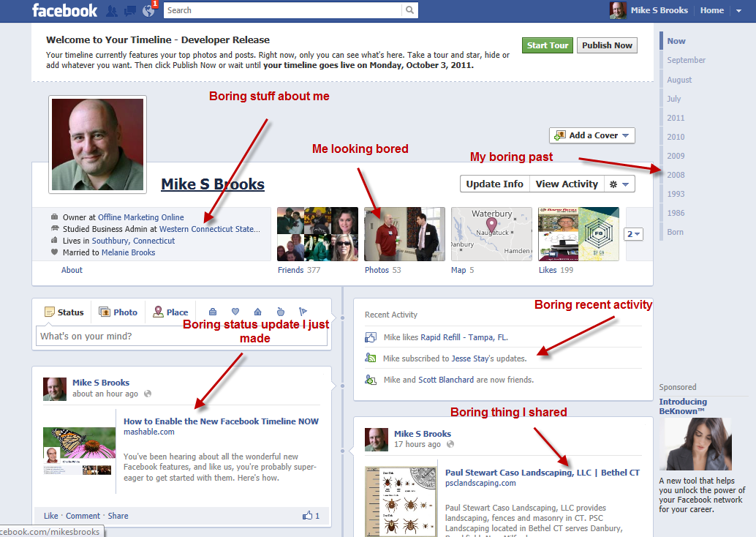The width and height of the screenshot is (756, 537).
Task: Open Southbury, Connecticut link
Action: pos(134,241)
